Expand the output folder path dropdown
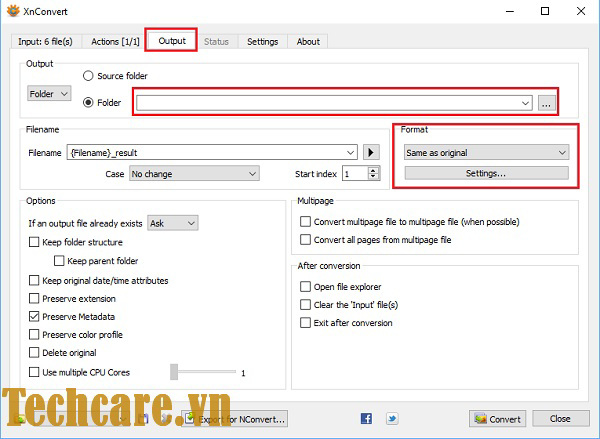Image resolution: width=600 pixels, height=439 pixels. point(525,103)
